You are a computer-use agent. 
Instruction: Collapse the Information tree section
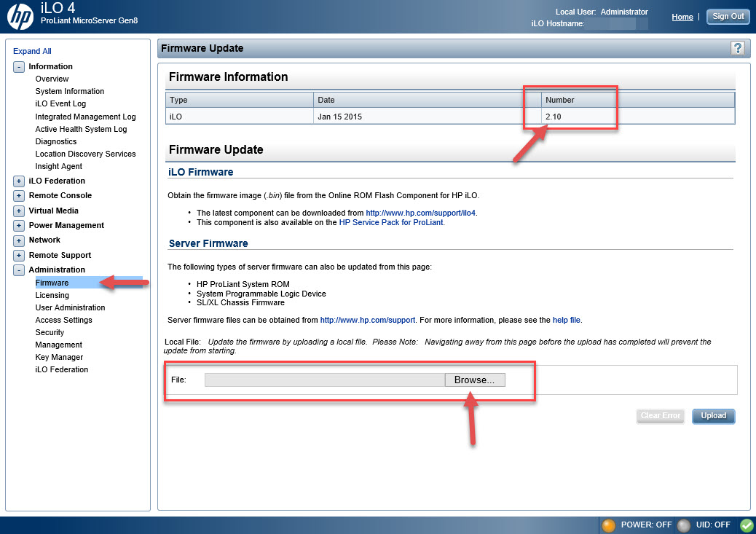pyautogui.click(x=19, y=67)
